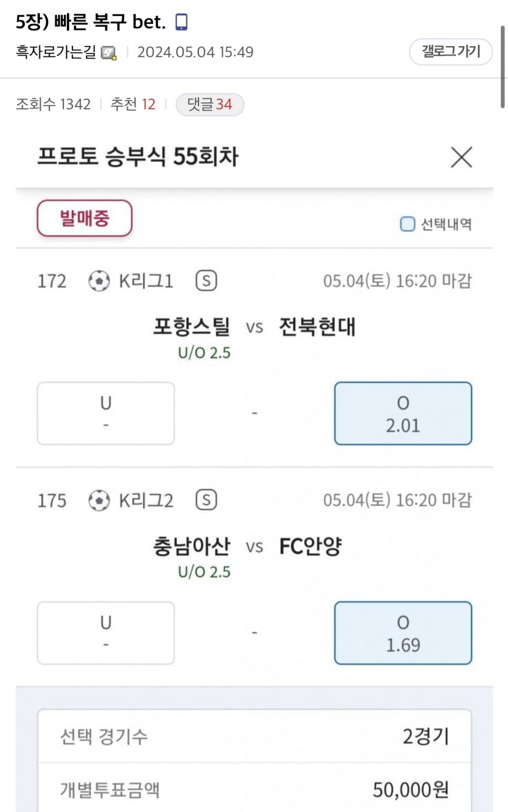Click the soccer ball icon for match 172
Screen dimensions: 508x812
tap(99, 281)
